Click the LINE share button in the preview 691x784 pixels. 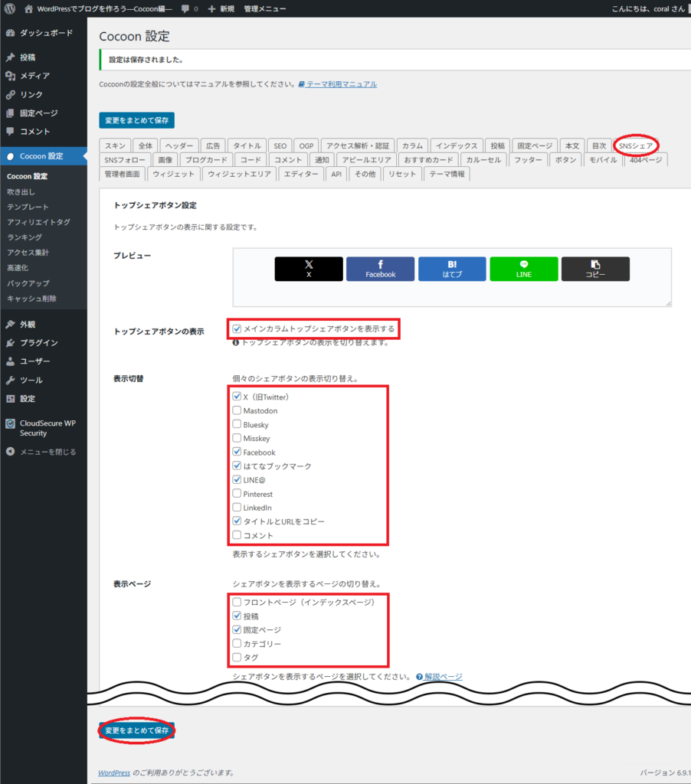click(x=523, y=269)
